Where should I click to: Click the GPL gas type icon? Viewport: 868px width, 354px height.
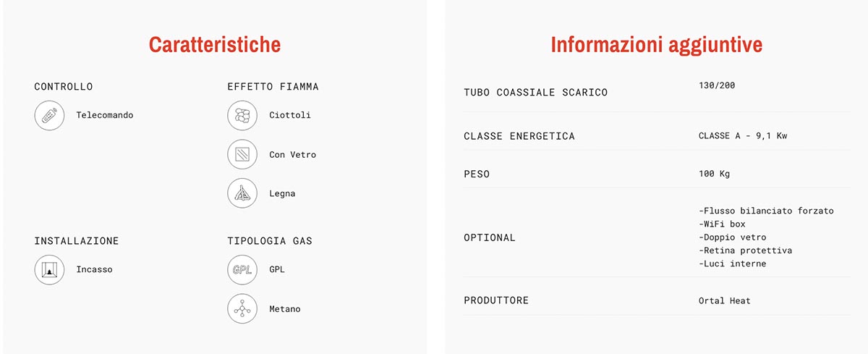click(242, 270)
